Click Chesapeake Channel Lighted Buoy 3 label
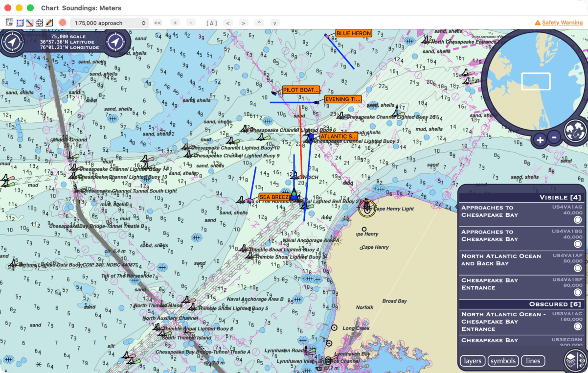The image size is (588, 373). pyautogui.click(x=356, y=141)
